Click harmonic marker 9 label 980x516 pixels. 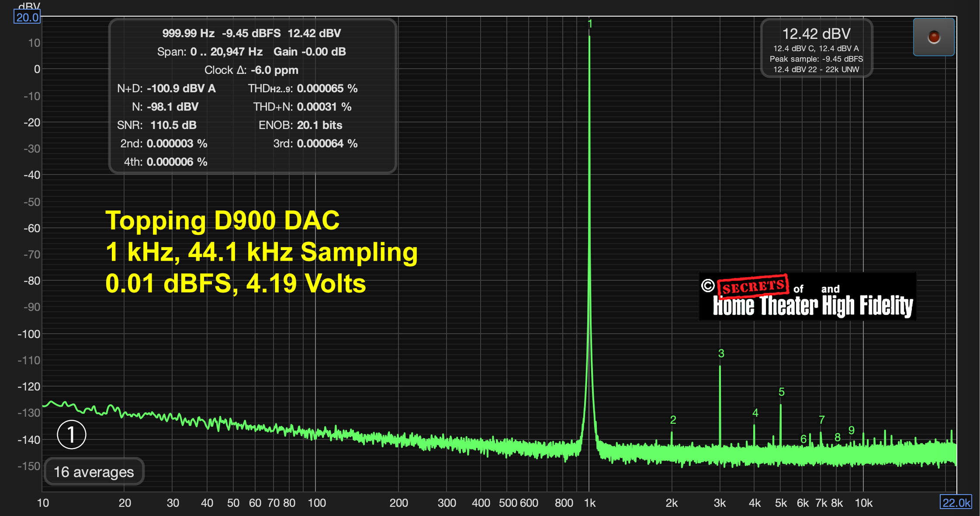pyautogui.click(x=851, y=430)
